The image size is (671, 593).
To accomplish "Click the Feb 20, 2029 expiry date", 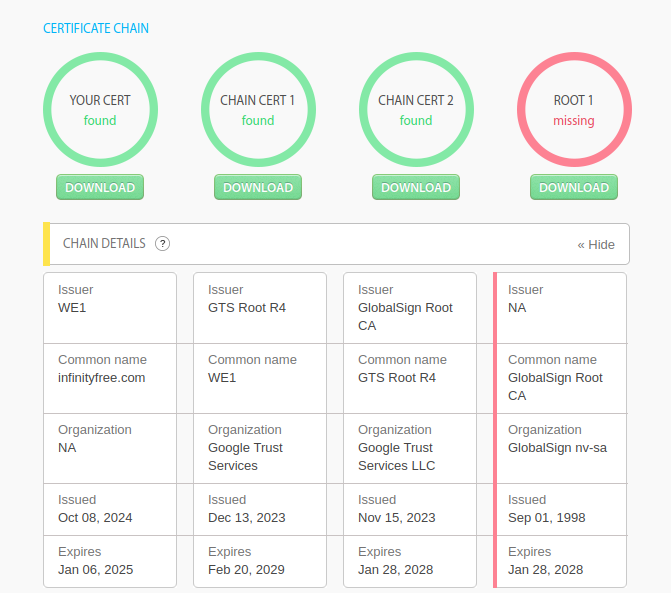I will pos(246,570).
